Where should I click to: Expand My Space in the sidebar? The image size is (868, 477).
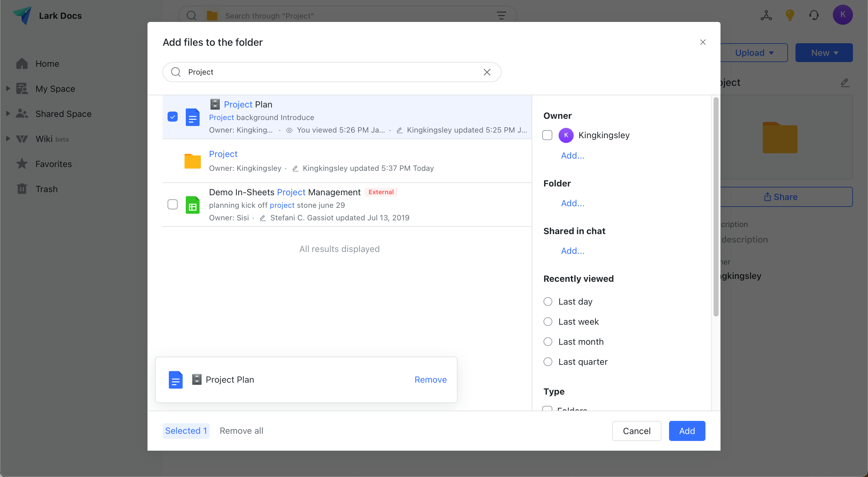pyautogui.click(x=8, y=88)
